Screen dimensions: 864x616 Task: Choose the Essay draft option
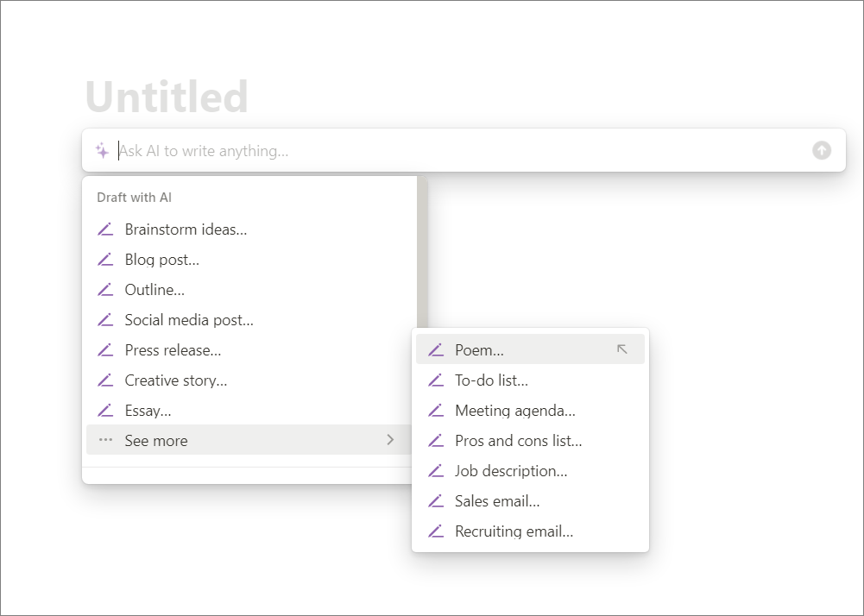[249, 411]
